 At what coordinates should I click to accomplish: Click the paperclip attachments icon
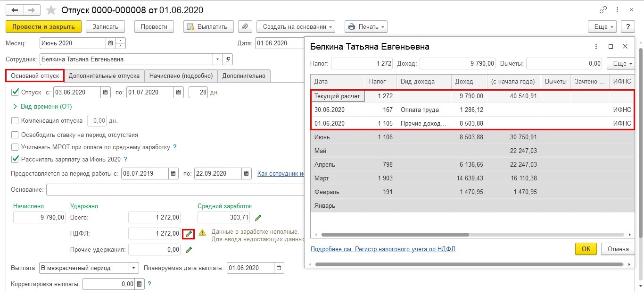tap(245, 27)
